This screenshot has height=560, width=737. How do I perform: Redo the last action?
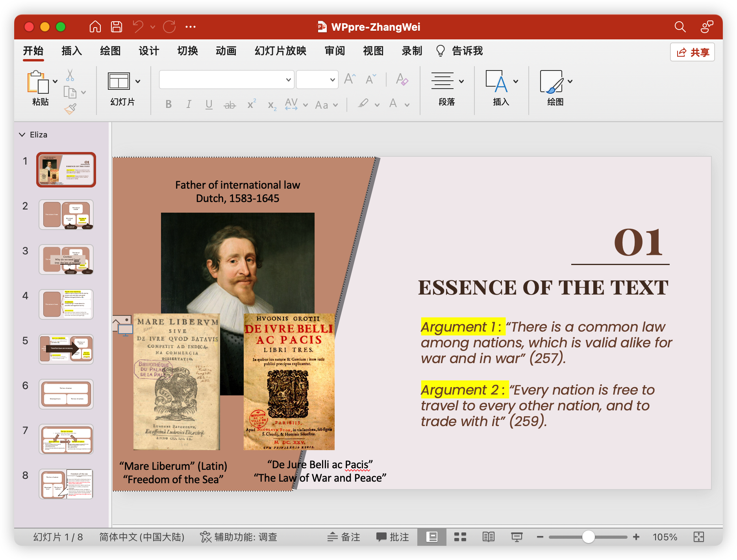[x=169, y=27]
